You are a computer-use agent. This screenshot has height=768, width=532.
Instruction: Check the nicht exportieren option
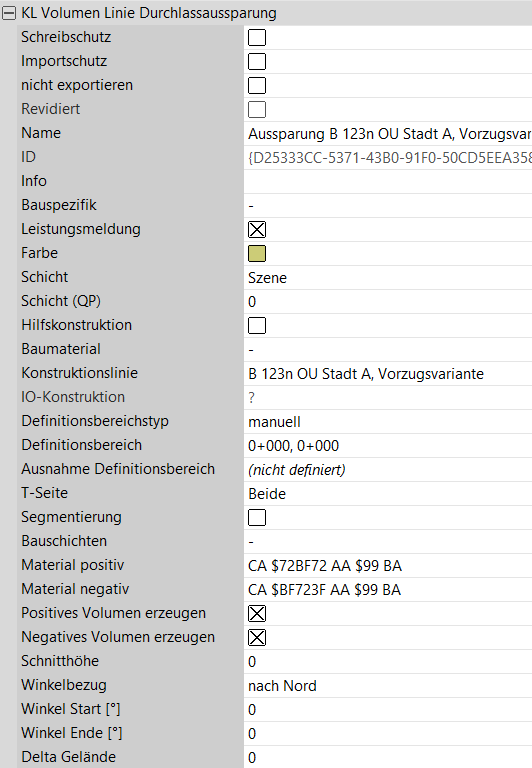pos(257,86)
